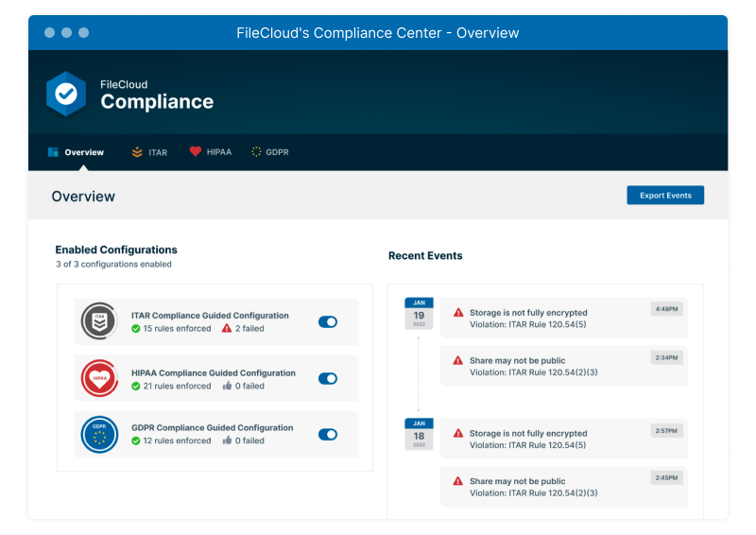756x535 pixels.
Task: Click warning icon on 4:48PM event
Action: [x=458, y=313]
